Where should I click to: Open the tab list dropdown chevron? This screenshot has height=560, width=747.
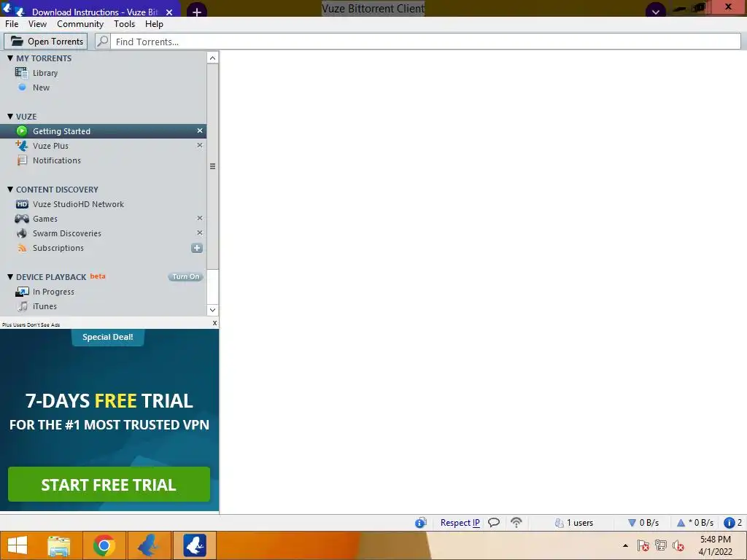pyautogui.click(x=656, y=12)
